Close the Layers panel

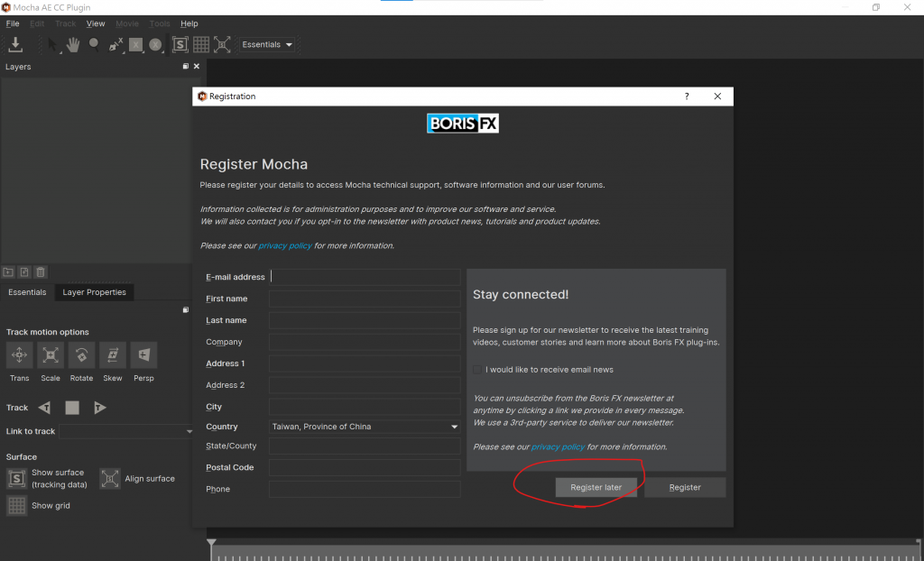197,67
